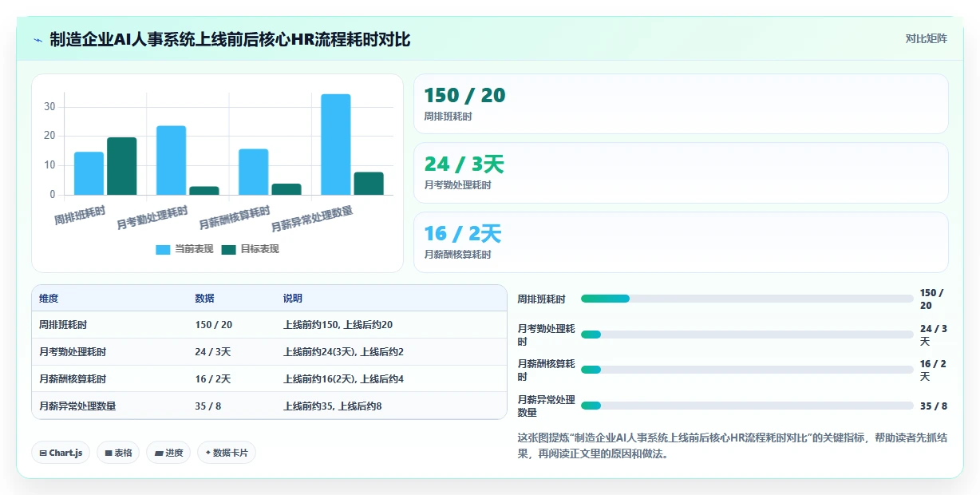Click the 周排班耗时 progress bar
Screen dimensions: 980x495
point(747,299)
